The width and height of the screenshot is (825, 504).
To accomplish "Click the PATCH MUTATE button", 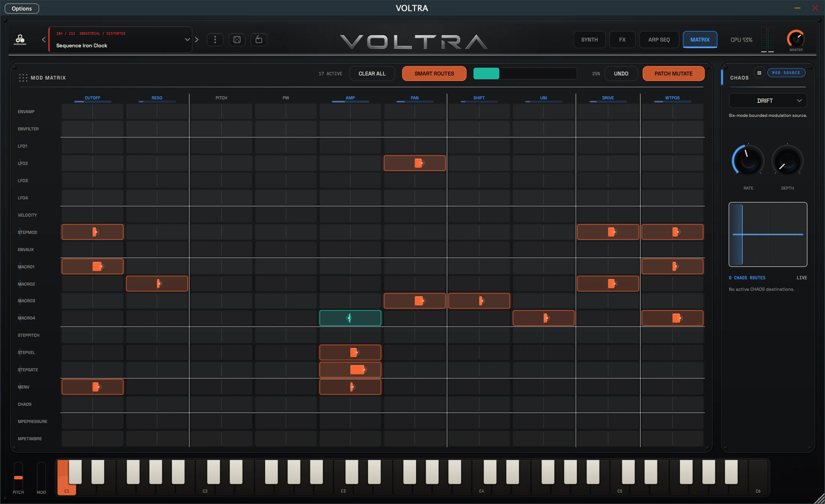I will 673,73.
